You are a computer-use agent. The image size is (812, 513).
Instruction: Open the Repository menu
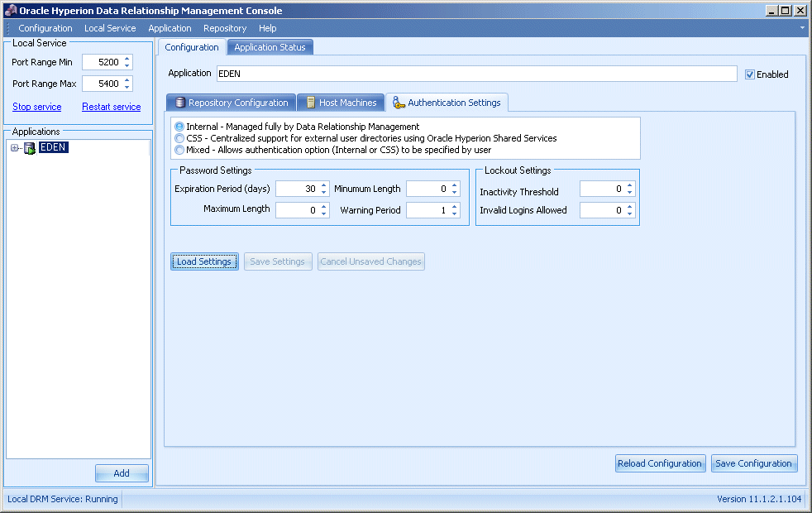[x=225, y=28]
